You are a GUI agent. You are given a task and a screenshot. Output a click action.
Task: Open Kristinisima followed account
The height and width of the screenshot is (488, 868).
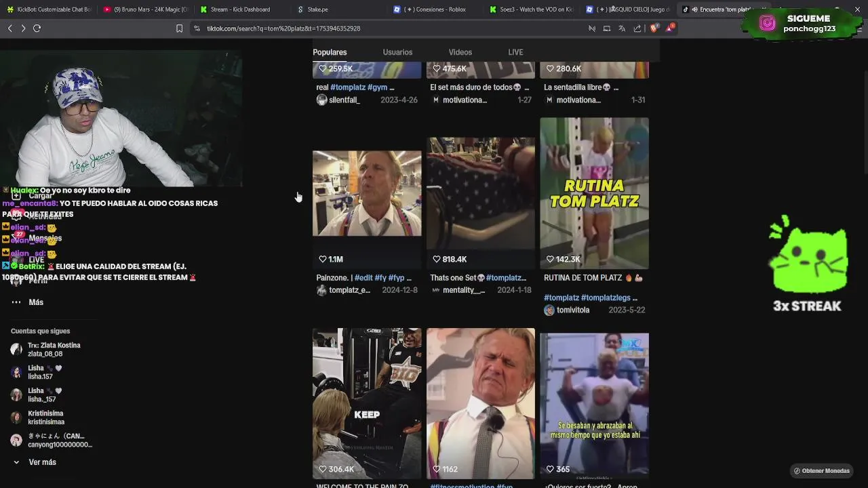[x=38, y=418]
